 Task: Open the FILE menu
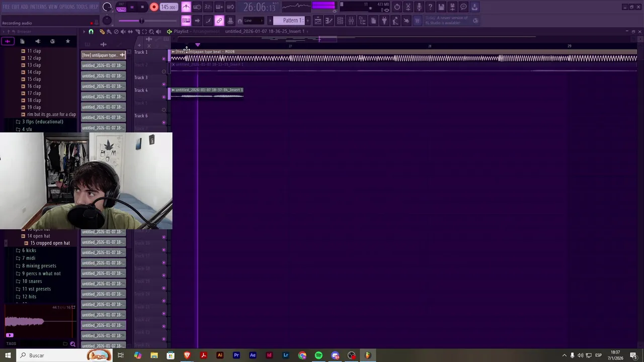pos(6,7)
